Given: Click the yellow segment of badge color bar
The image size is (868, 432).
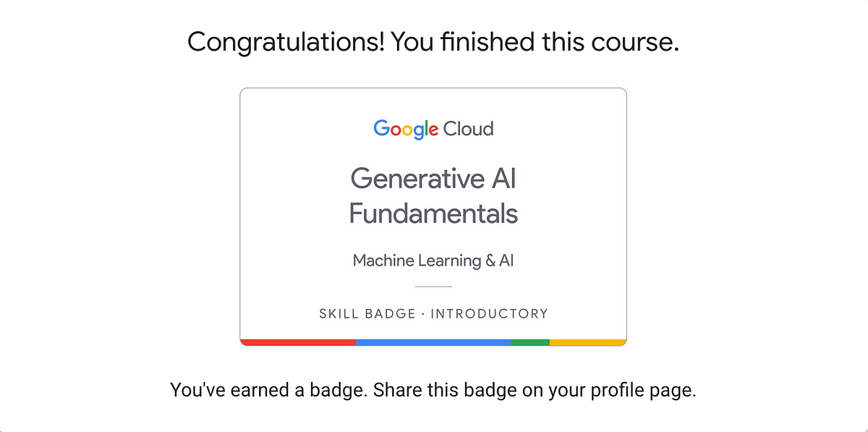Looking at the screenshot, I should pyautogui.click(x=588, y=342).
